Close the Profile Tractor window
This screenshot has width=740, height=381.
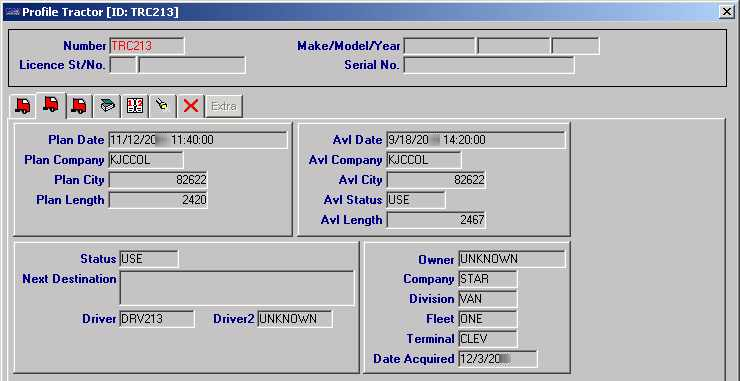pyautogui.click(x=727, y=12)
